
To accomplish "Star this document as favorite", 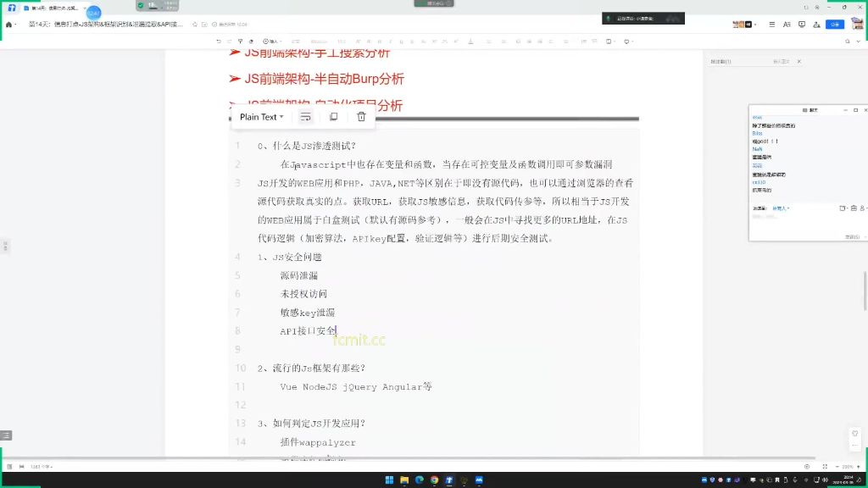I will [195, 25].
